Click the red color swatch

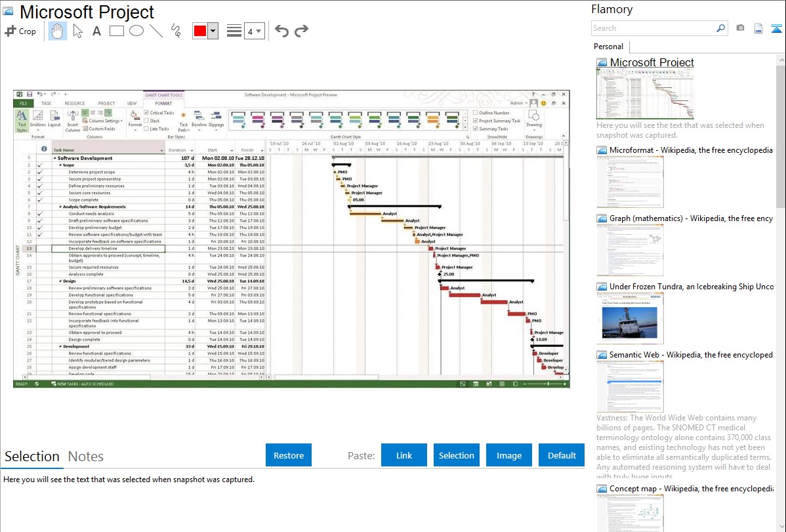(x=200, y=31)
